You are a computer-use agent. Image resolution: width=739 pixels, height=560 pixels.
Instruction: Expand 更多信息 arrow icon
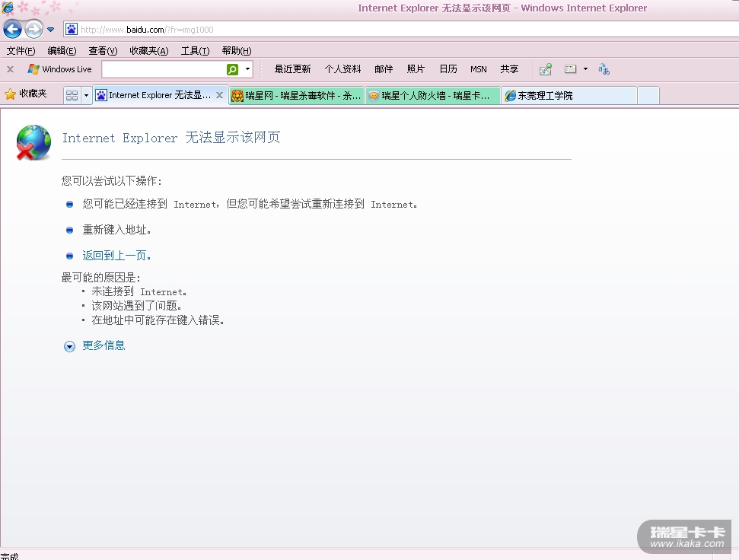[69, 347]
